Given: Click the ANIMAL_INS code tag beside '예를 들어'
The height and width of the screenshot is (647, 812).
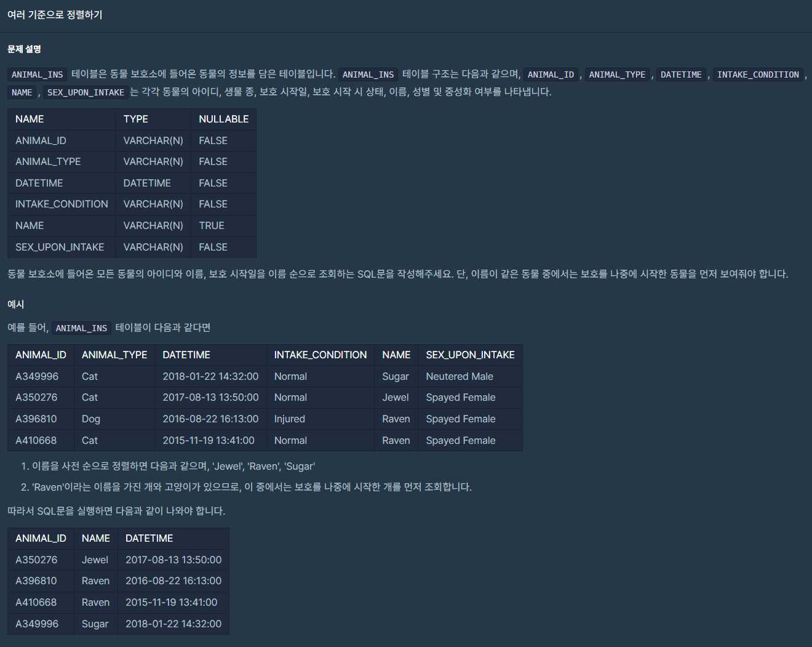Looking at the screenshot, I should click(81, 328).
